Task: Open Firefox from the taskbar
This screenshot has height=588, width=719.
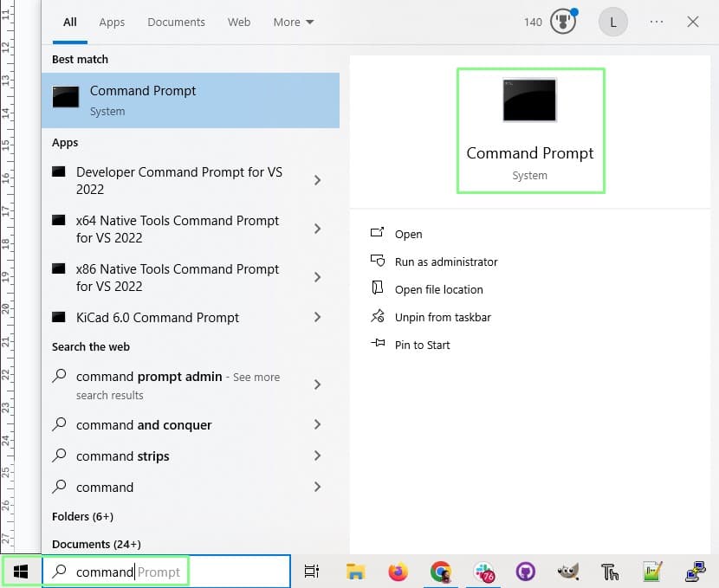Action: 398,572
